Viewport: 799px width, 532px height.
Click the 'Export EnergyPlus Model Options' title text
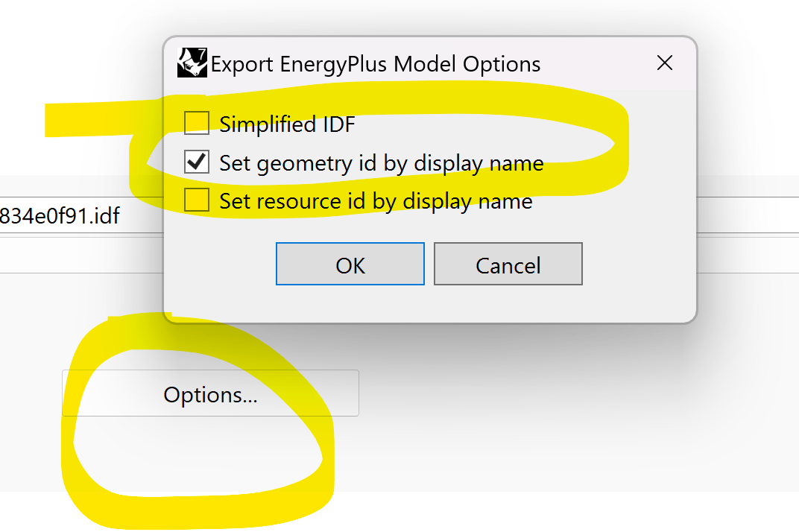(x=376, y=65)
